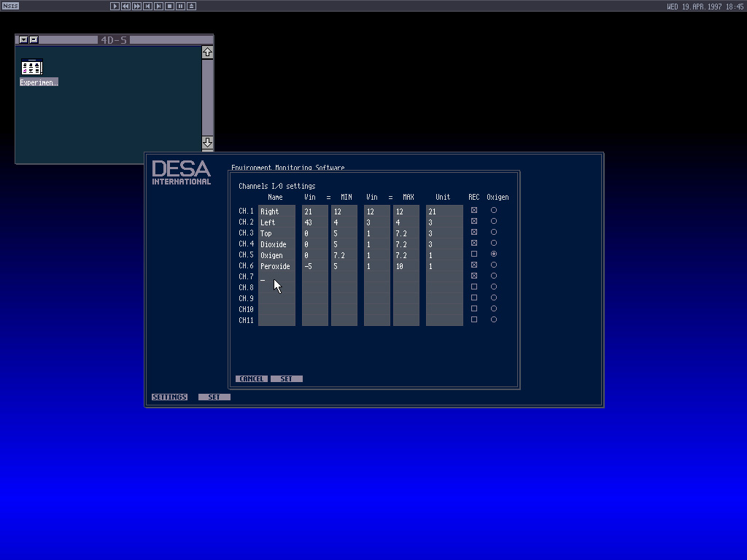This screenshot has width=747, height=560.
Task: Open the Nsis menu in the top bar
Action: coord(10,6)
